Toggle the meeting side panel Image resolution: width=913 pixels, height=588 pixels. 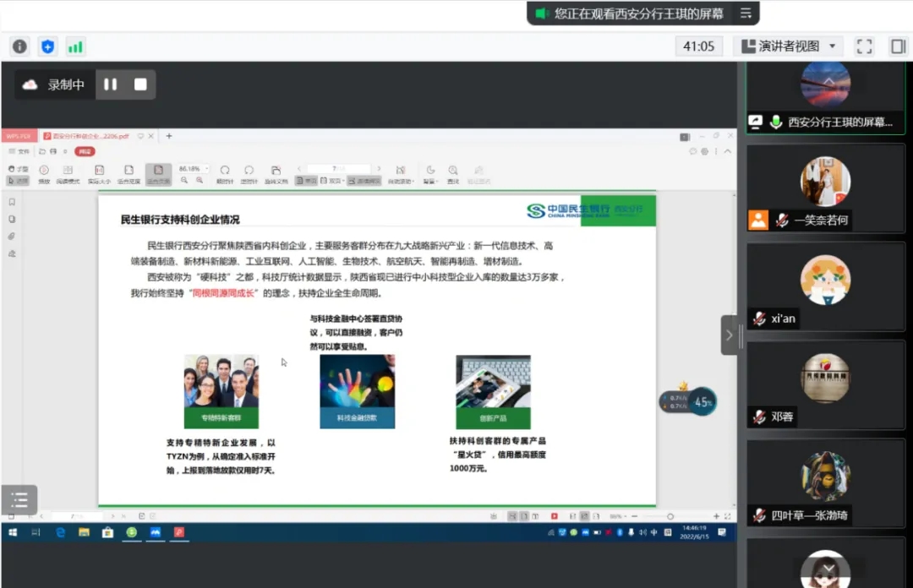897,46
